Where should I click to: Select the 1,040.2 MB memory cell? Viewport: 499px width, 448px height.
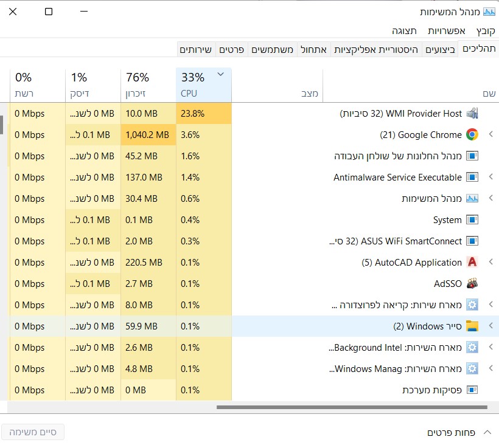click(148, 135)
